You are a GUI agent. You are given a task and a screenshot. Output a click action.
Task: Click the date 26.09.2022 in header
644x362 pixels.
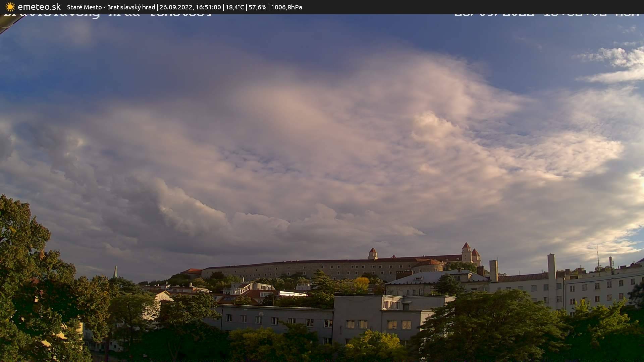176,7
